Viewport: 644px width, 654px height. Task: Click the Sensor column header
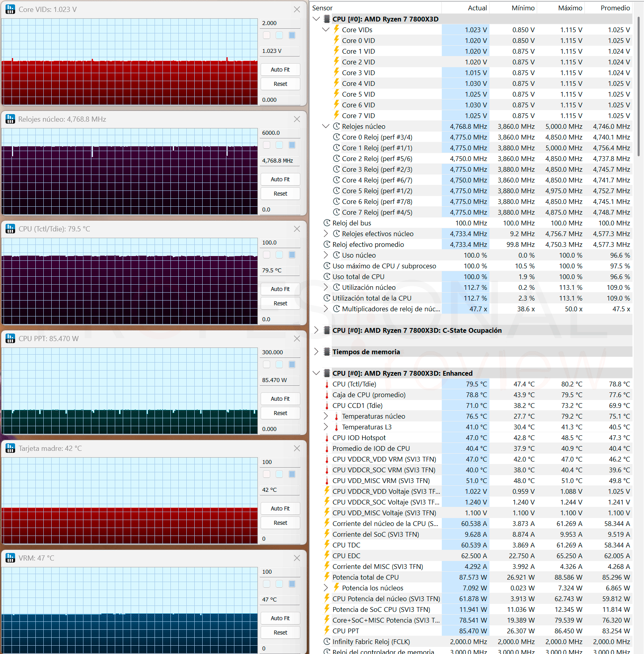(x=375, y=8)
